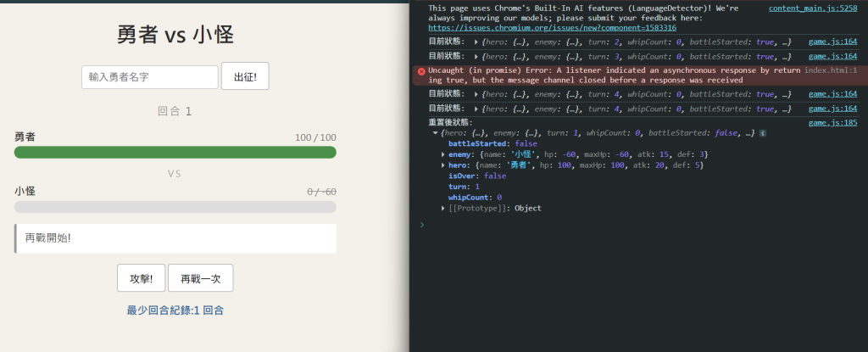Open game.js:164 link on the turn: 3 row
The image size is (868, 352).
point(832,57)
